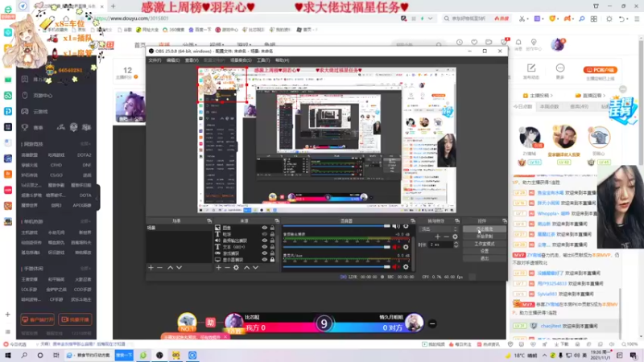This screenshot has width=644, height=362.
Task: Open OBS 编辑(E) menu
Action: coord(173,60)
